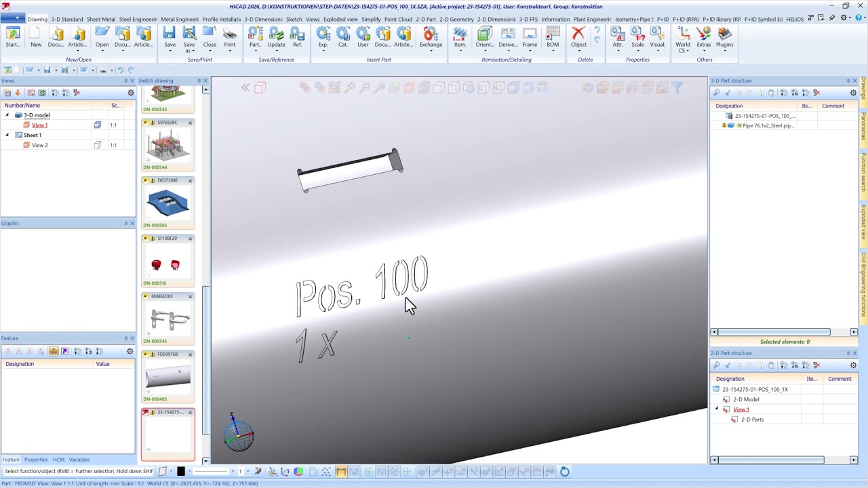
Task: Collapse the Sheet 1 tree node
Action: pyautogui.click(x=7, y=135)
